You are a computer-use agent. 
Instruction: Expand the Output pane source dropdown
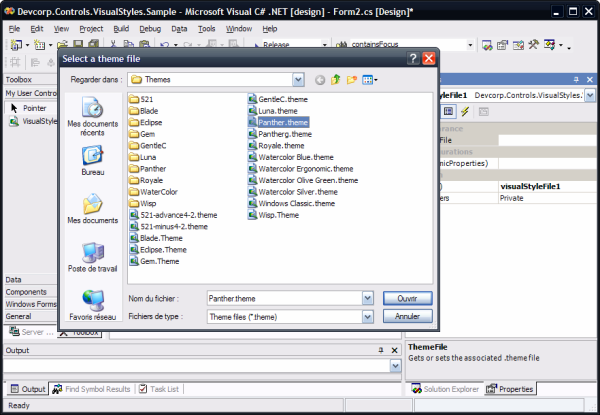coord(396,366)
